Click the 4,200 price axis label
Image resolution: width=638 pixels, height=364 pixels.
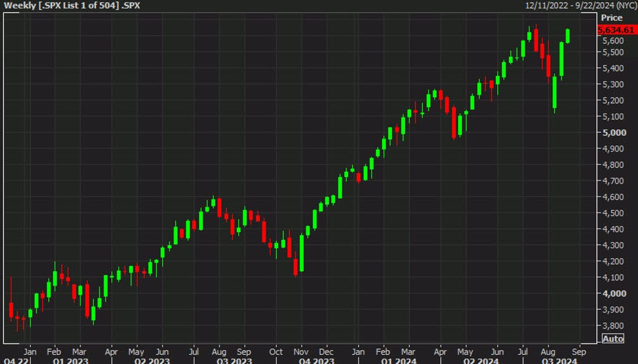click(x=612, y=261)
